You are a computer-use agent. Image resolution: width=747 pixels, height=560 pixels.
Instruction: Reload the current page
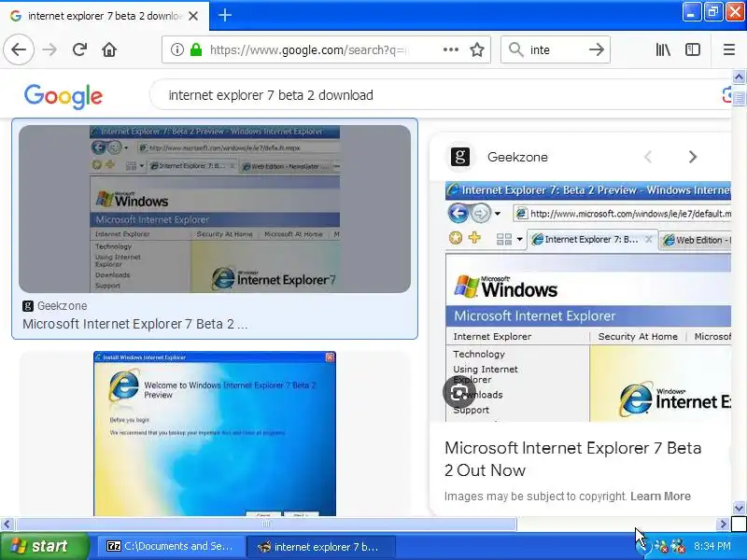pyautogui.click(x=79, y=49)
